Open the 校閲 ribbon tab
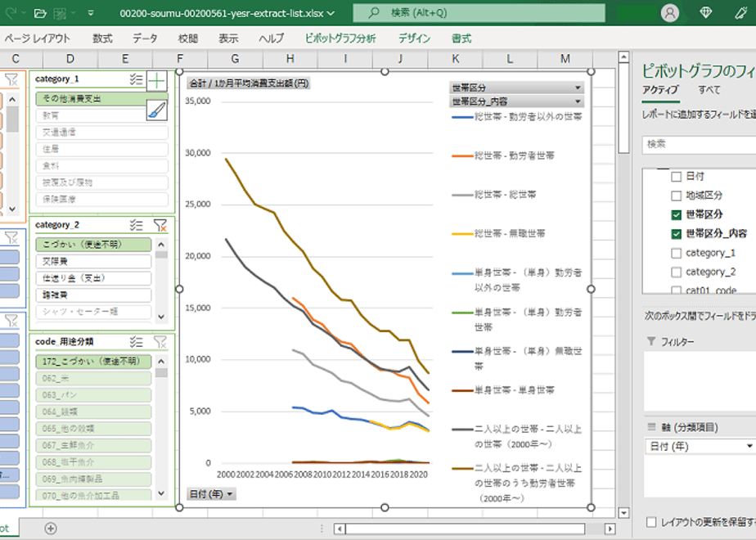Image resolution: width=756 pixels, height=540 pixels. (187, 38)
